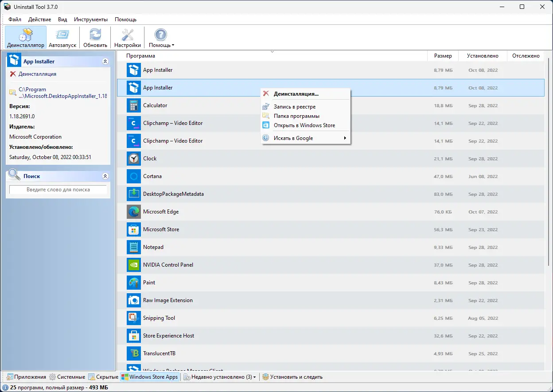The width and height of the screenshot is (553, 392).
Task: Sort by the Размер column header
Action: tap(443, 56)
